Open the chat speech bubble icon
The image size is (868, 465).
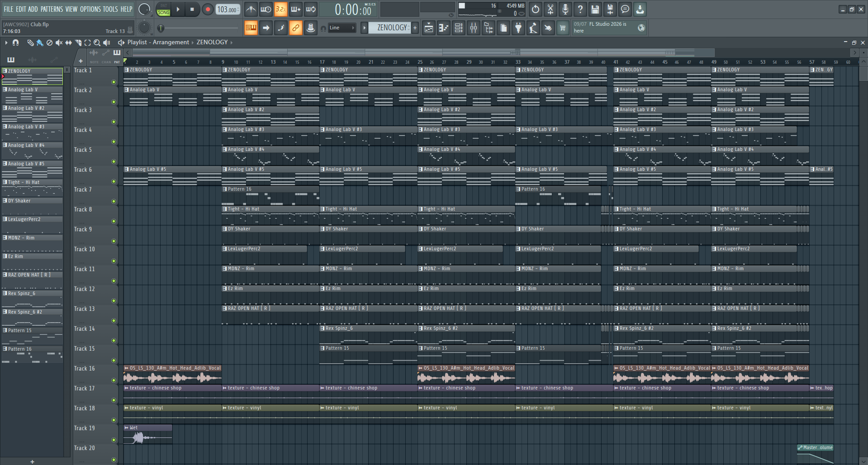(625, 9)
